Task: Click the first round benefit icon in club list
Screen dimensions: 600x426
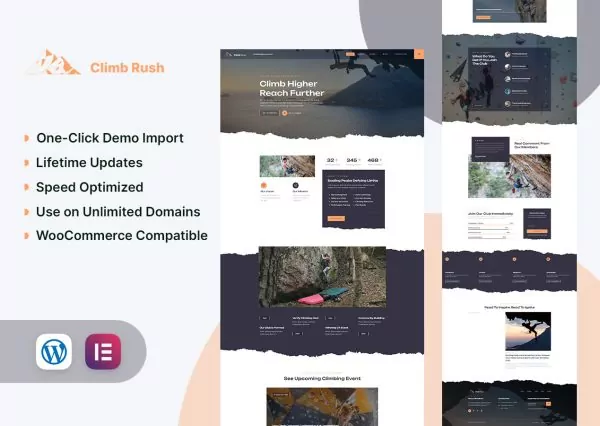Action: tap(507, 55)
